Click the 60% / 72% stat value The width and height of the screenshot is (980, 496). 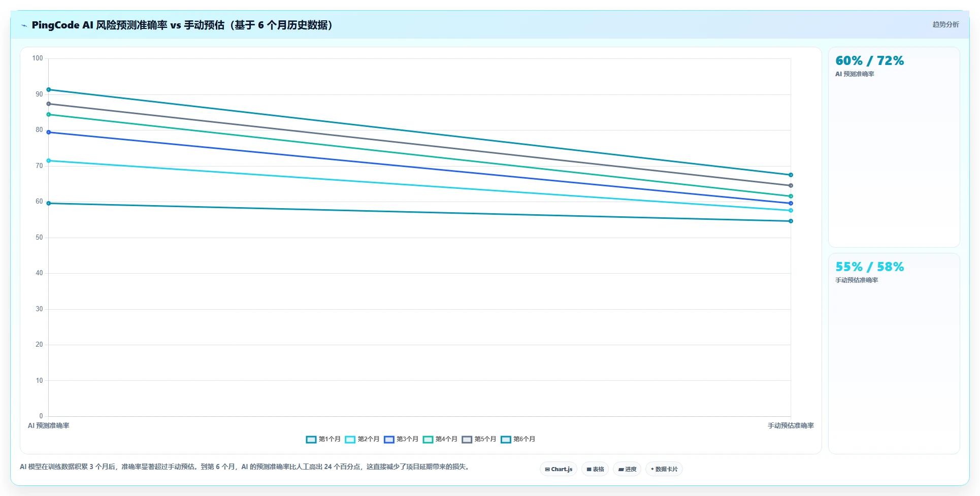[x=869, y=61]
